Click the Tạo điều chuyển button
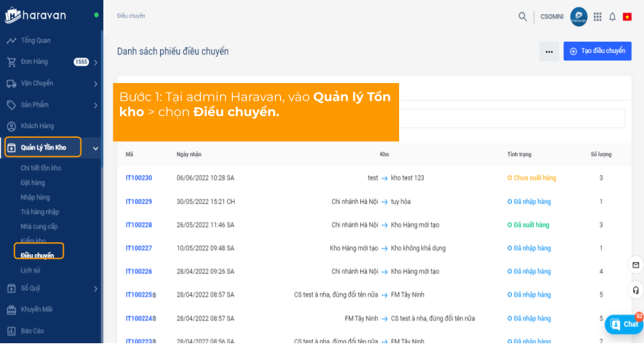This screenshot has width=644, height=362. click(x=597, y=51)
